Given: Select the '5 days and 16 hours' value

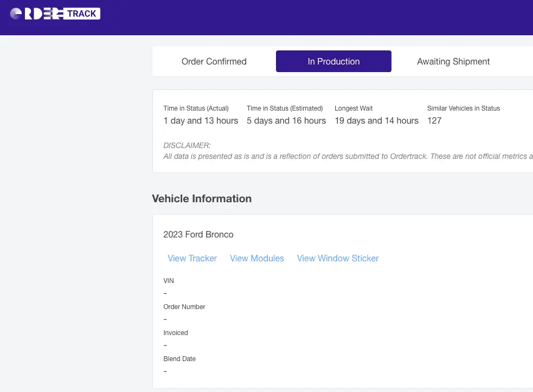Looking at the screenshot, I should click(286, 120).
